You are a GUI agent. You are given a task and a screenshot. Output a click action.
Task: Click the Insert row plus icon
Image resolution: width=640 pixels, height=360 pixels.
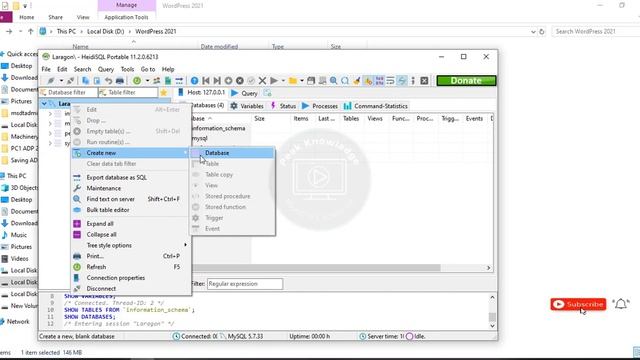click(x=229, y=81)
